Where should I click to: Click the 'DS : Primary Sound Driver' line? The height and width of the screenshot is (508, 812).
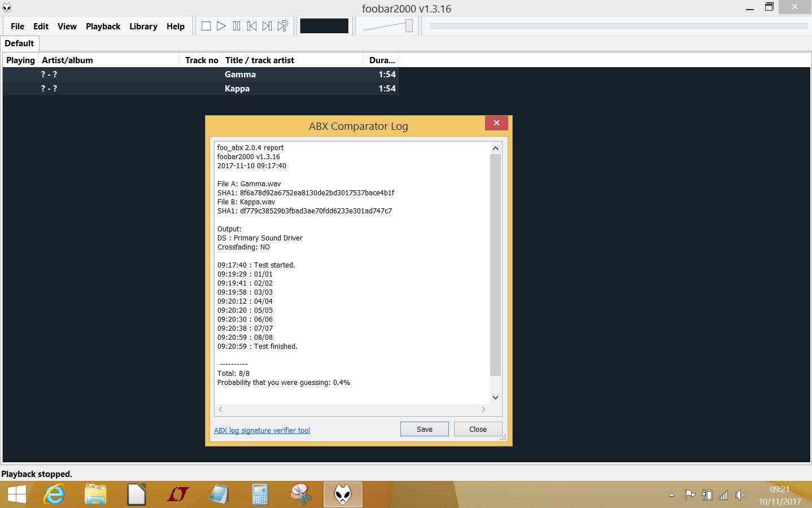pos(260,238)
